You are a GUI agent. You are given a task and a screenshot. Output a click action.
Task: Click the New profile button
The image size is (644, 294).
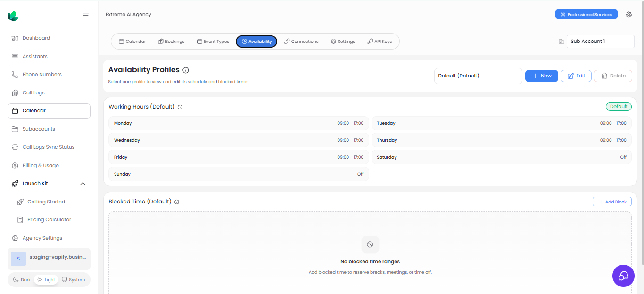point(542,76)
